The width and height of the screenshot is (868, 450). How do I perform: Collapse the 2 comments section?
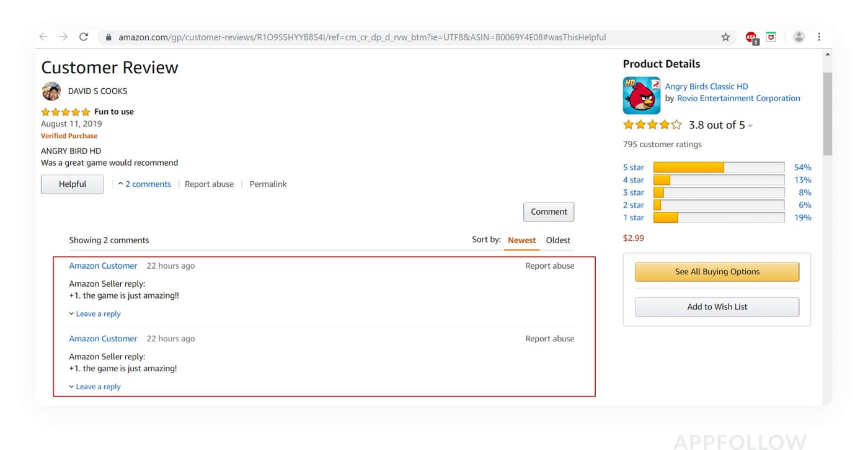click(x=144, y=184)
